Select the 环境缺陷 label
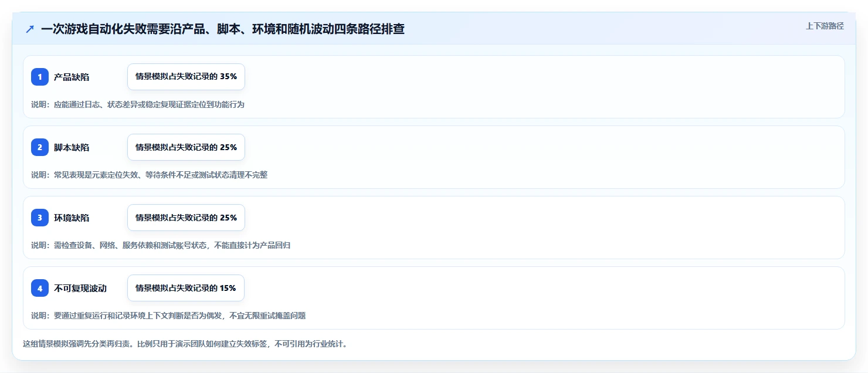This screenshot has width=868, height=373. point(72,218)
